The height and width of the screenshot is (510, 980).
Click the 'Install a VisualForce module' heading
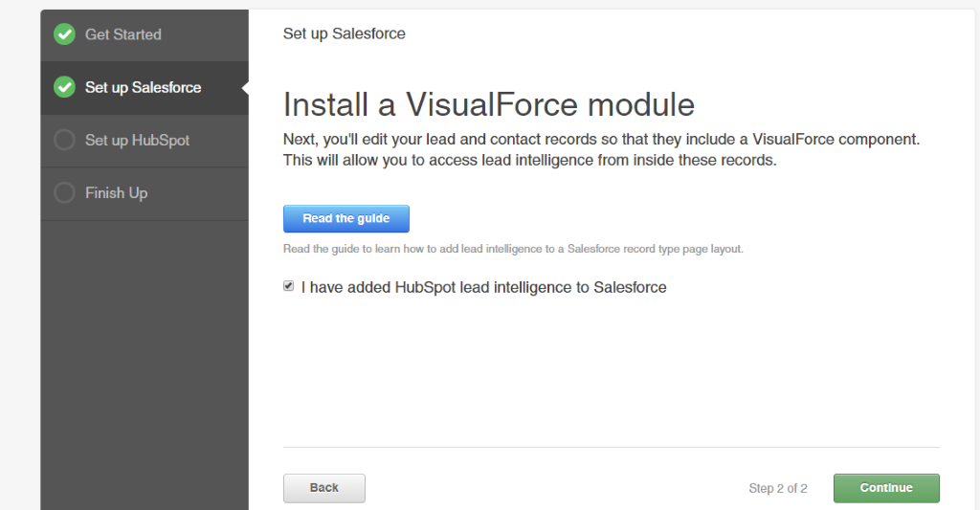click(489, 104)
